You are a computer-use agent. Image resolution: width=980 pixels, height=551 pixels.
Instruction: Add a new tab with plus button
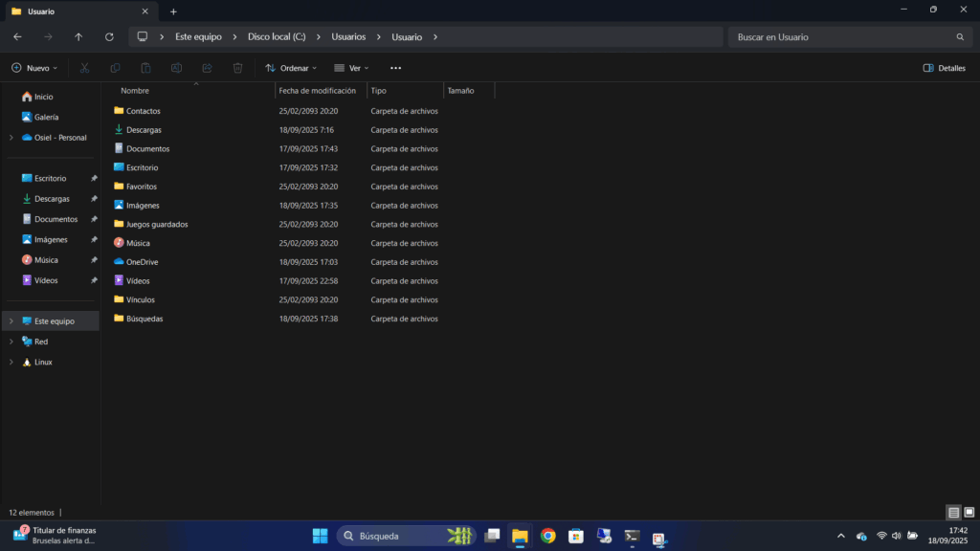173,11
